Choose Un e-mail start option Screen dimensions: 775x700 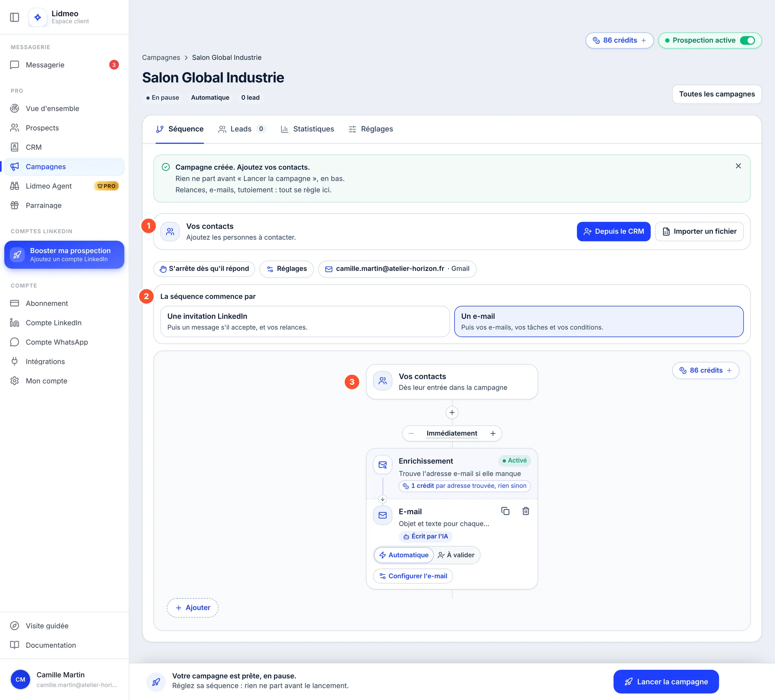599,321
